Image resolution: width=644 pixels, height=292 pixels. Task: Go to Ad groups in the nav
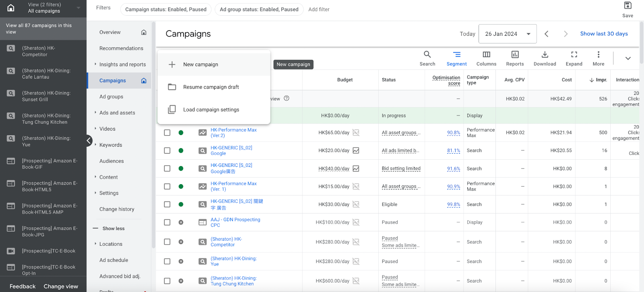[x=111, y=97]
